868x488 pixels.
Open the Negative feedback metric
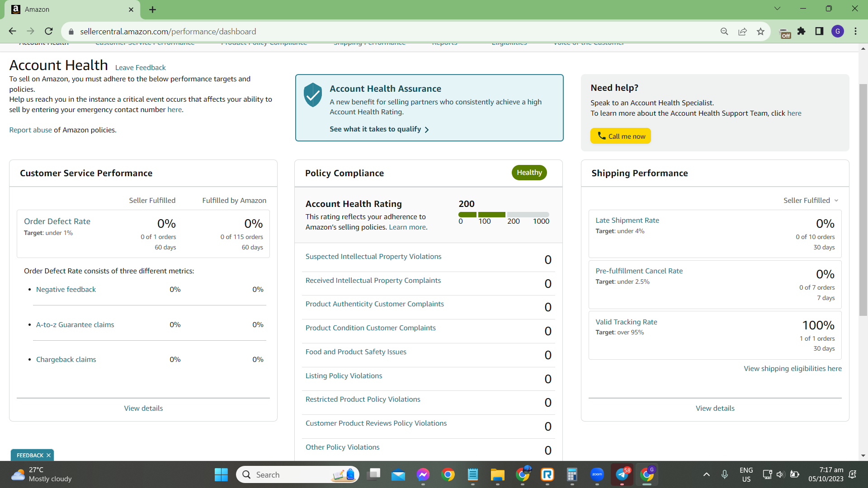66,289
